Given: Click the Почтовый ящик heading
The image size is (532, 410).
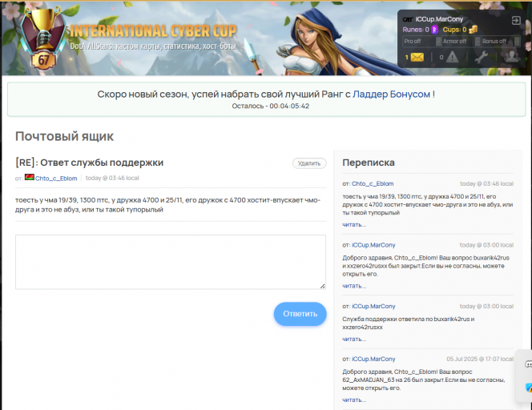Looking at the screenshot, I should [x=64, y=136].
